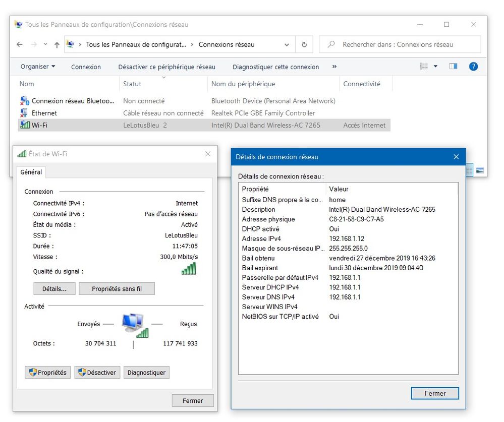The width and height of the screenshot is (504, 422).
Task: Refresh the Connexions réseau folder view
Action: coord(304,44)
